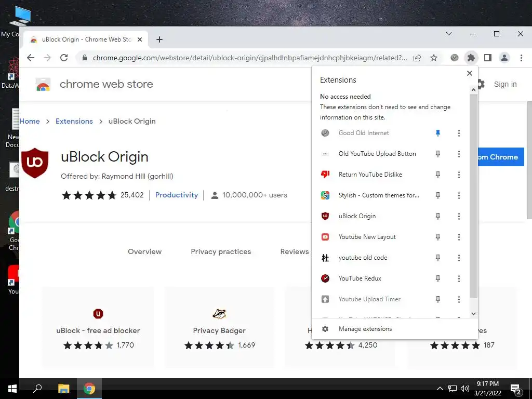Click the uBlock Origin shield icon in extensions list
Image resolution: width=532 pixels, height=399 pixels.
[x=325, y=216]
